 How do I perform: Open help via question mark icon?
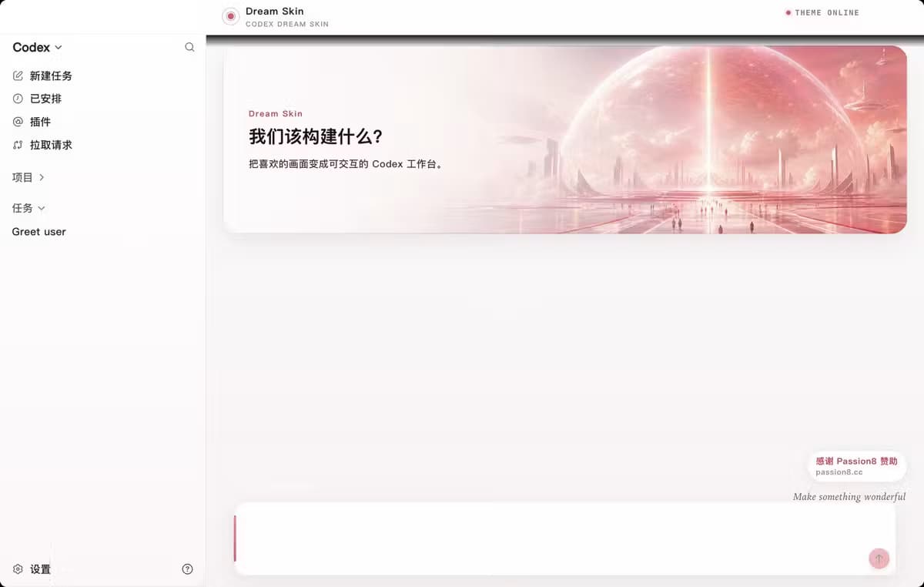187,569
